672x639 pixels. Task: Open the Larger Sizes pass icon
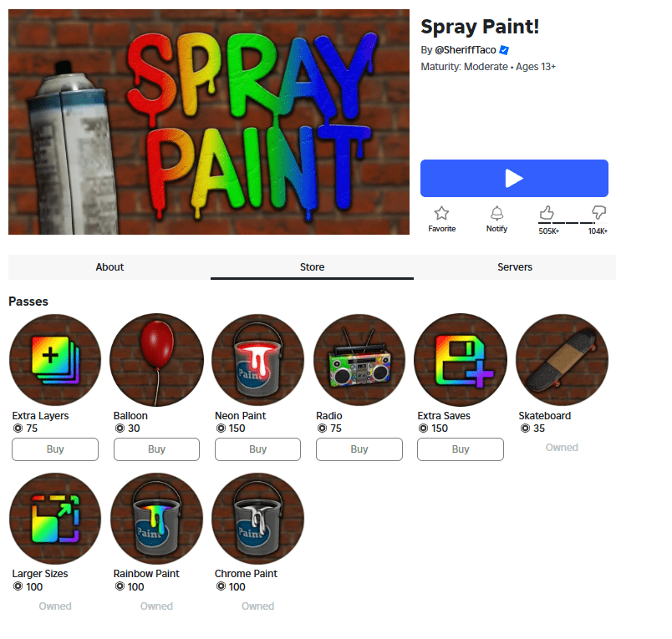point(55,518)
